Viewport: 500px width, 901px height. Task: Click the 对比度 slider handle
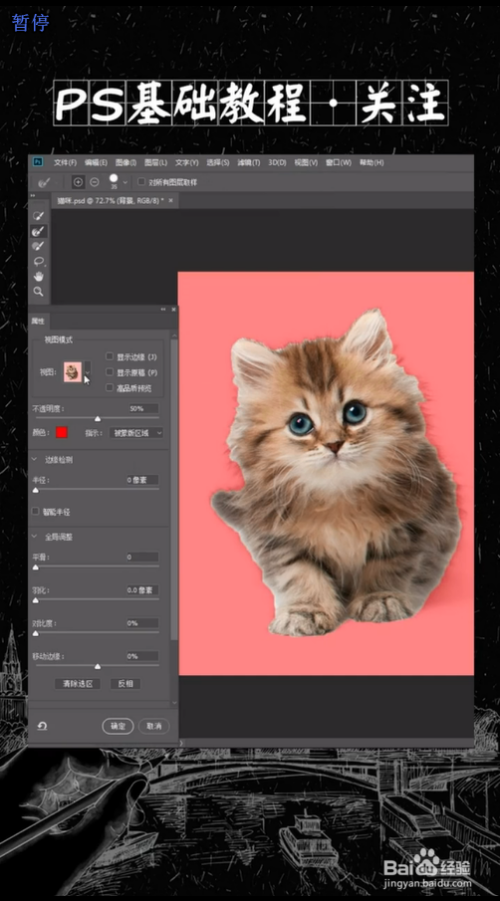(36, 633)
